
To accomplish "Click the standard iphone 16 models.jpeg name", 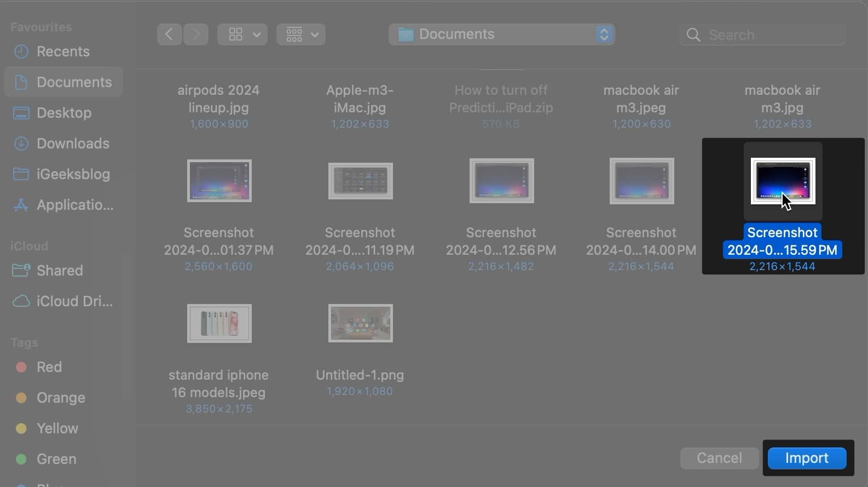I will pyautogui.click(x=218, y=384).
